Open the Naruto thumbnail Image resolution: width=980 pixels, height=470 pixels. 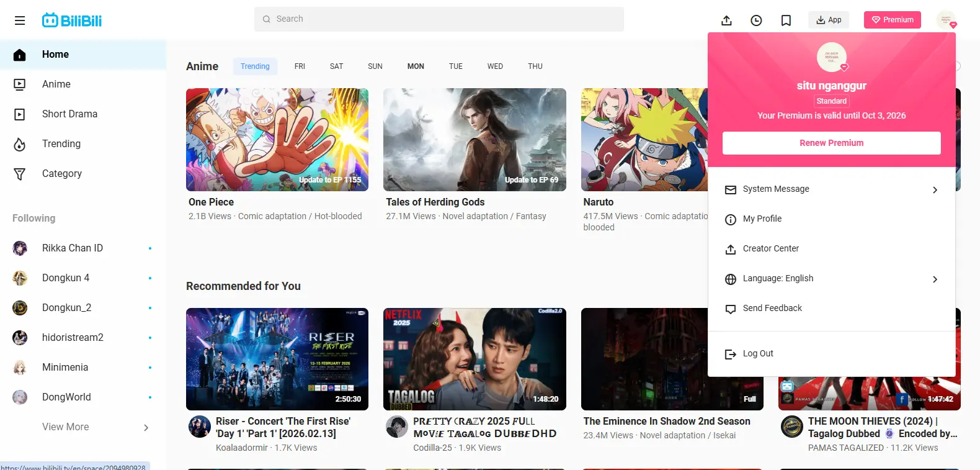point(644,140)
